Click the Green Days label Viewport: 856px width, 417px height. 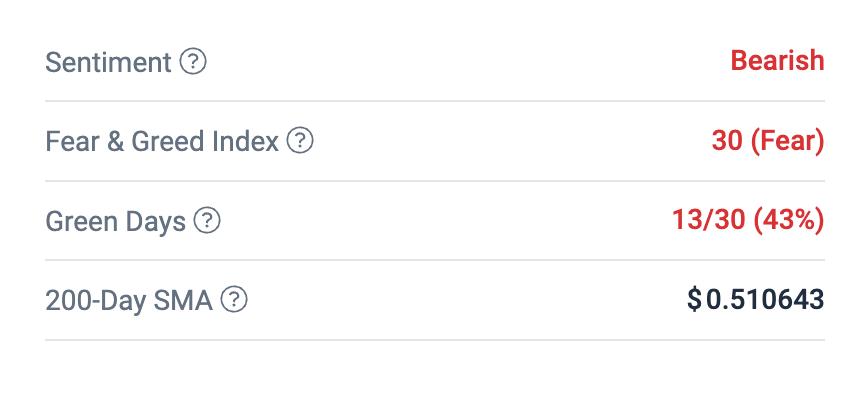coord(116,221)
